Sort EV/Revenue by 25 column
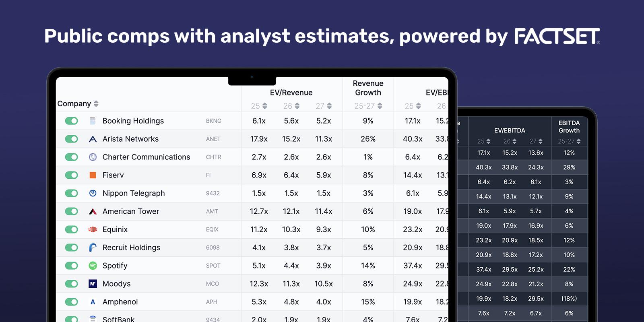Image resolution: width=644 pixels, height=322 pixels. pyautogui.click(x=264, y=106)
